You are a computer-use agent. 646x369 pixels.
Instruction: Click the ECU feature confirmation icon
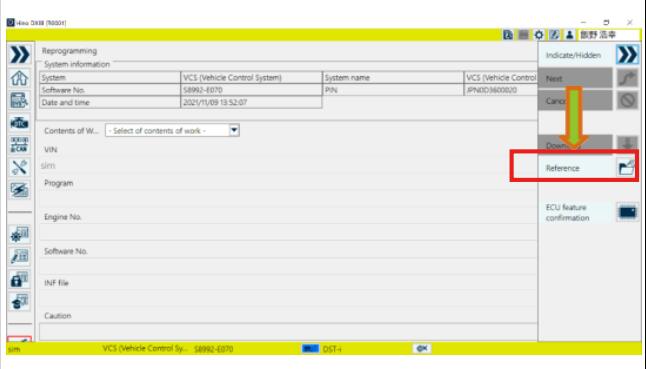(x=627, y=213)
